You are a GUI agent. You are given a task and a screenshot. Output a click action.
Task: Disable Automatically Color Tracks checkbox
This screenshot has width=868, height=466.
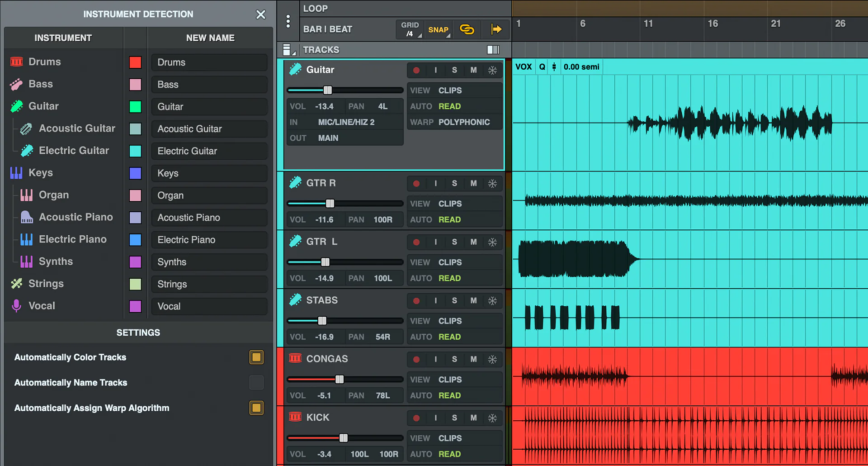tap(256, 357)
